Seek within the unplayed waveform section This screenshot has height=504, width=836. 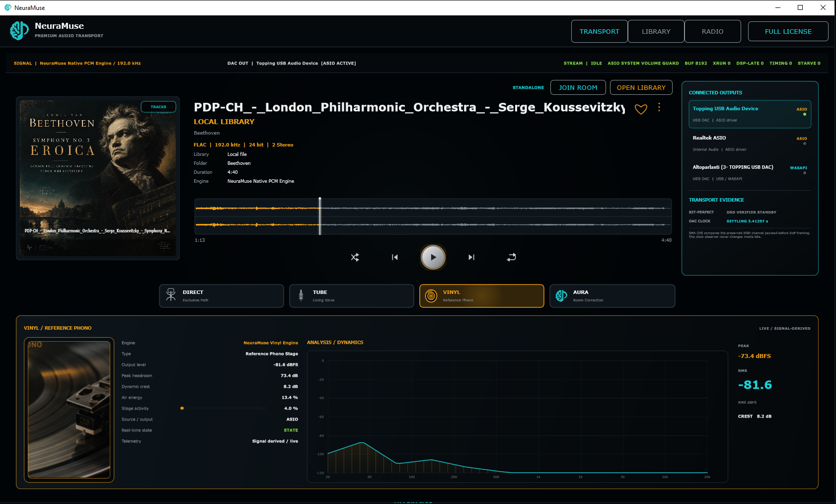(496, 216)
